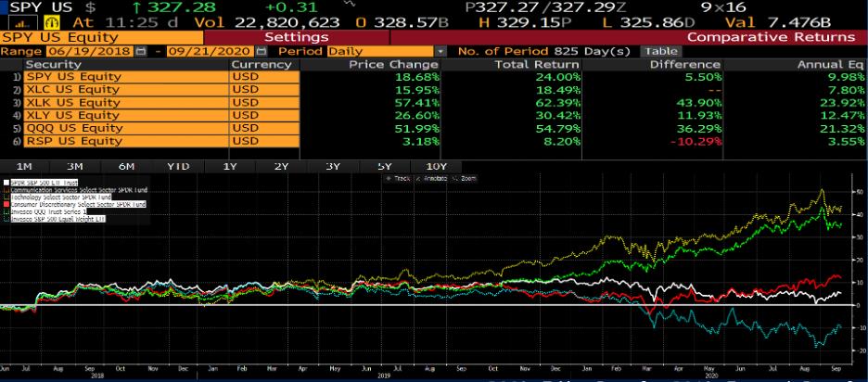Open the Settings tab
The height and width of the screenshot is (382, 868).
[296, 38]
